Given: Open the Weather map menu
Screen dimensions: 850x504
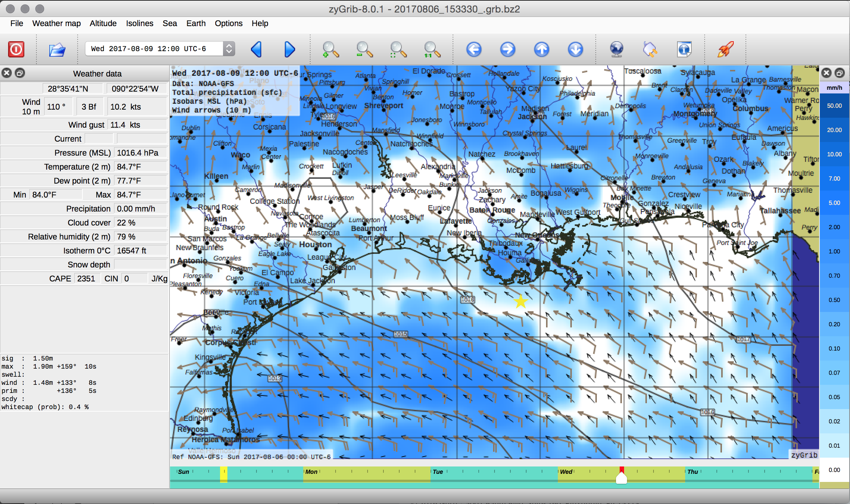Looking at the screenshot, I should [56, 23].
